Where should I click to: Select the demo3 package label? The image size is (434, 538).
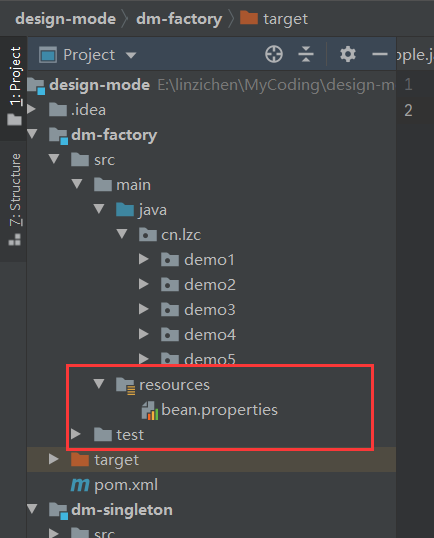pyautogui.click(x=210, y=310)
